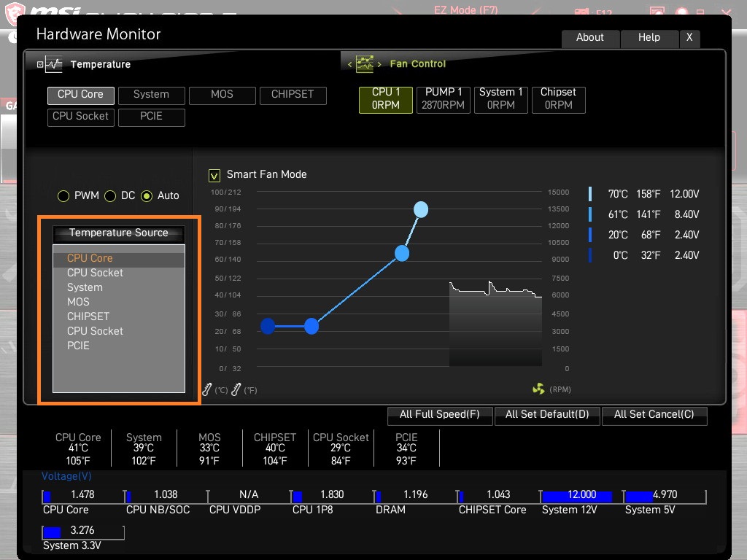Switch to CPU 1 fan tab
Screen dimensions: 747x560
point(386,99)
